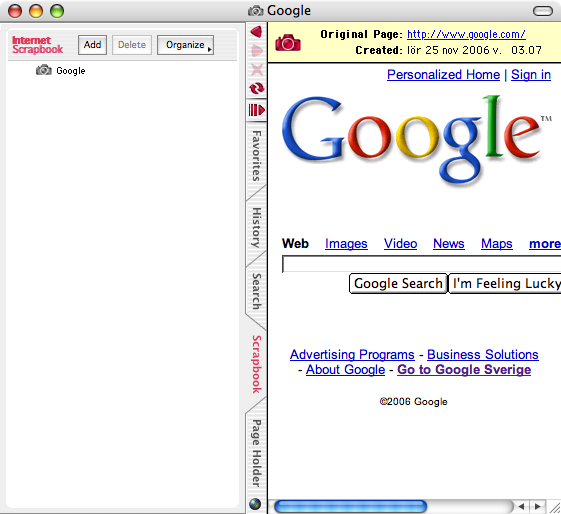The image size is (561, 514).
Task: Click the blue horizontal scrollbar thumb
Action: click(x=351, y=506)
